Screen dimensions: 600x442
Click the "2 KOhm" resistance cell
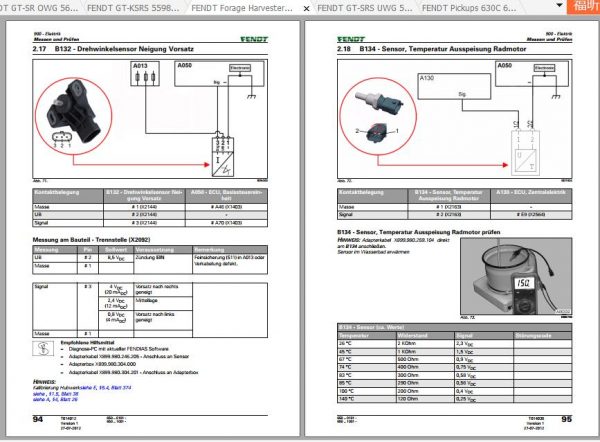coord(425,344)
